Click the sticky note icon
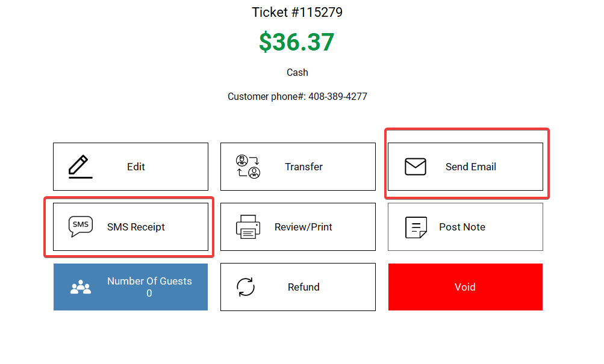The width and height of the screenshot is (604, 364). click(x=416, y=227)
